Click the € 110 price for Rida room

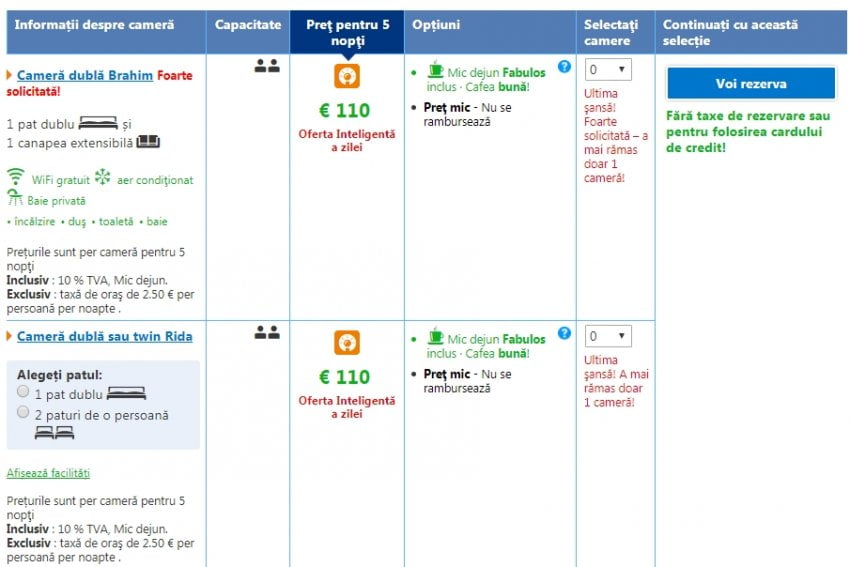(344, 377)
